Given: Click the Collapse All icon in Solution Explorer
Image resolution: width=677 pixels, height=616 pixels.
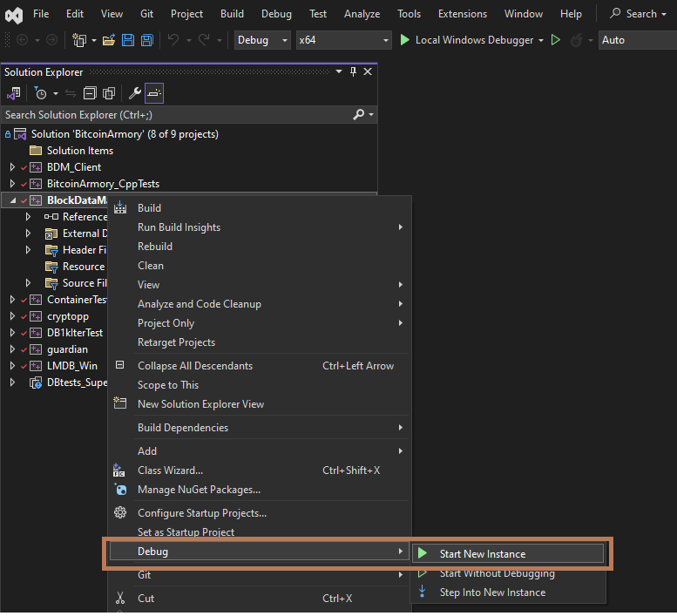Looking at the screenshot, I should (x=90, y=93).
